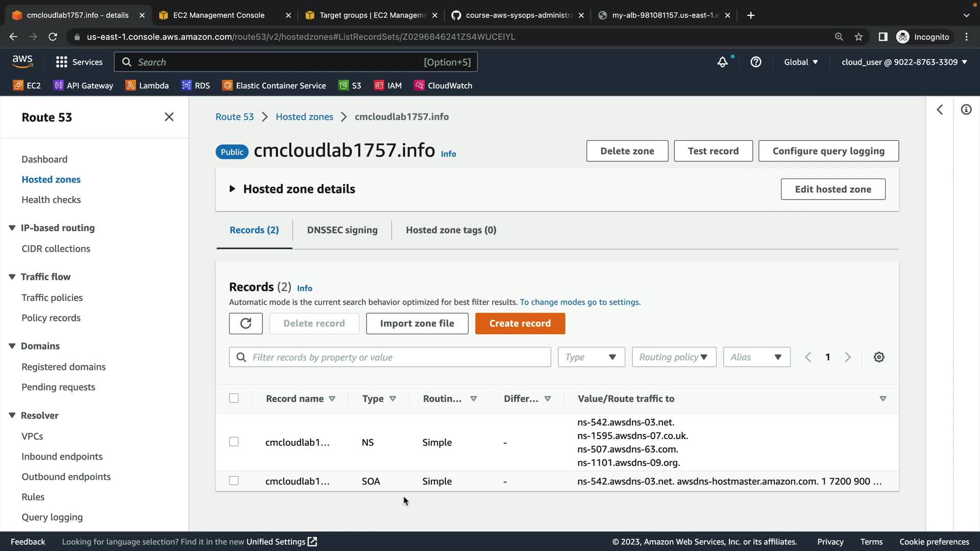Open Health checks in the sidebar
980x551 pixels.
51,200
